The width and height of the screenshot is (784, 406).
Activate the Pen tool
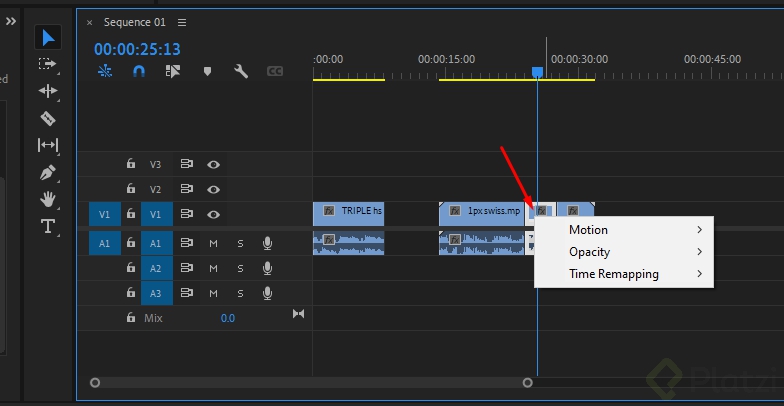pos(48,173)
